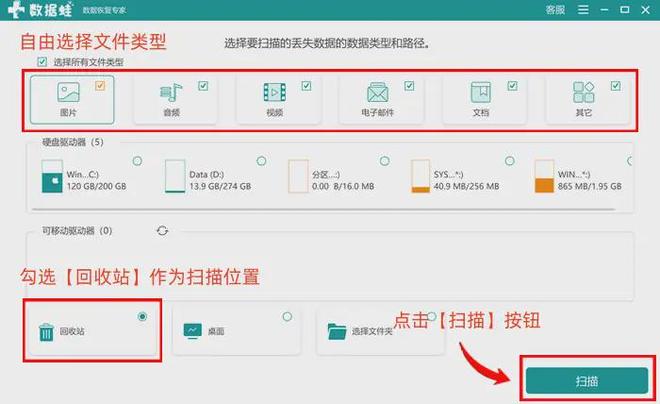Screen dimensions: 660x404
Task: Click the 13.9 GB/274 GB size text
Action: [x=220, y=186]
